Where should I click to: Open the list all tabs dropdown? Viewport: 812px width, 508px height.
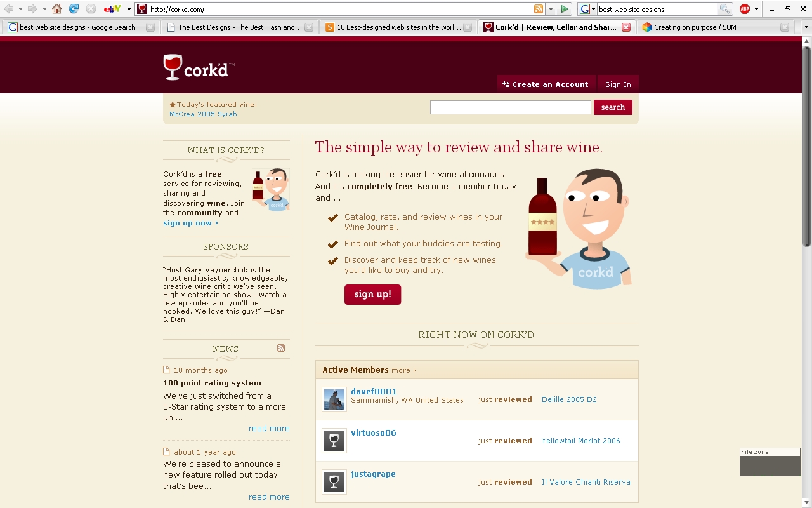tap(806, 27)
